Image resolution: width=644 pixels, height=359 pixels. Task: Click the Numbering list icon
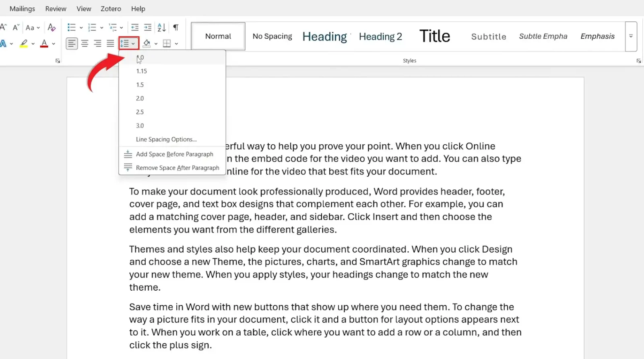(92, 27)
